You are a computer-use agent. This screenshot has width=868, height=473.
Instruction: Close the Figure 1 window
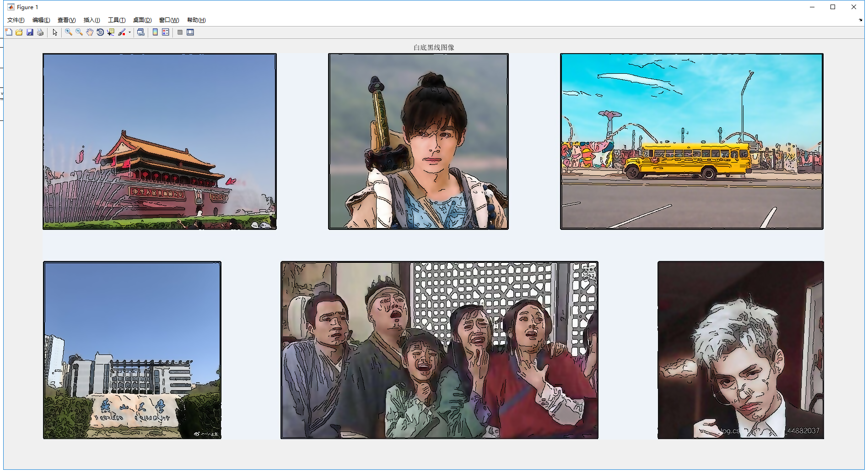coord(854,7)
